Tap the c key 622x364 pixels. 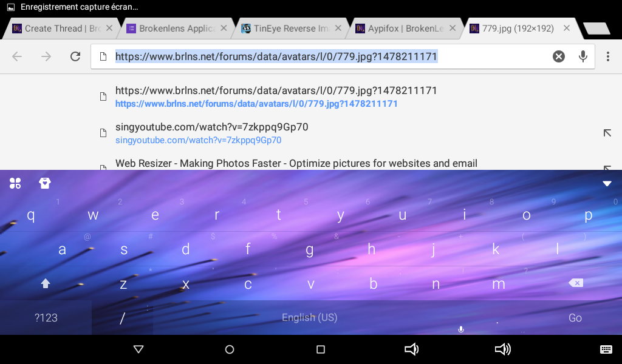tap(248, 283)
